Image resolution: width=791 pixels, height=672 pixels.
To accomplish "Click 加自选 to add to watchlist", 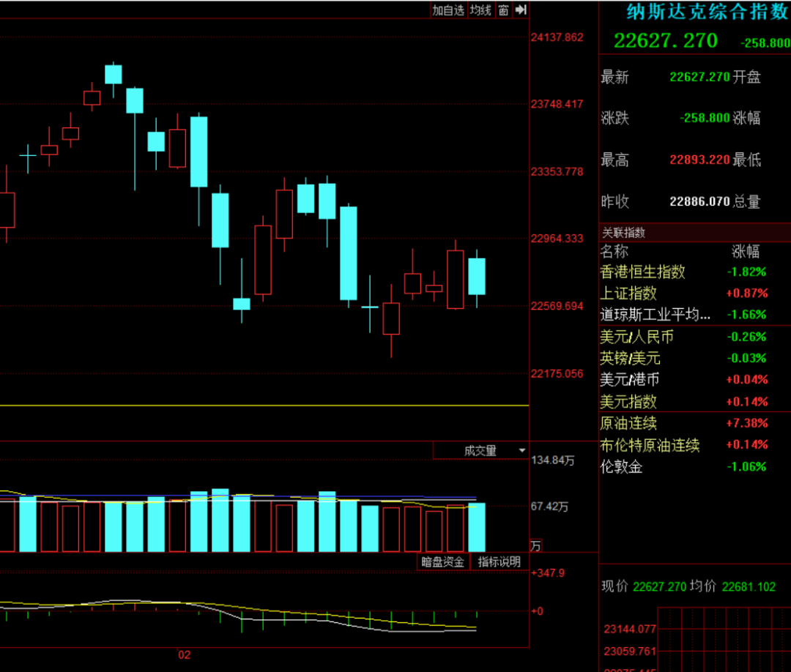I will 448,10.
